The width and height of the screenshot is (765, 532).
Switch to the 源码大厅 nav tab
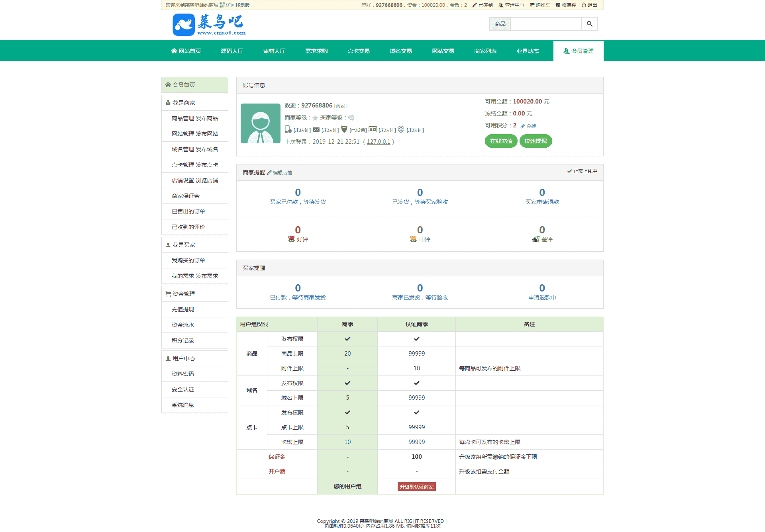232,51
